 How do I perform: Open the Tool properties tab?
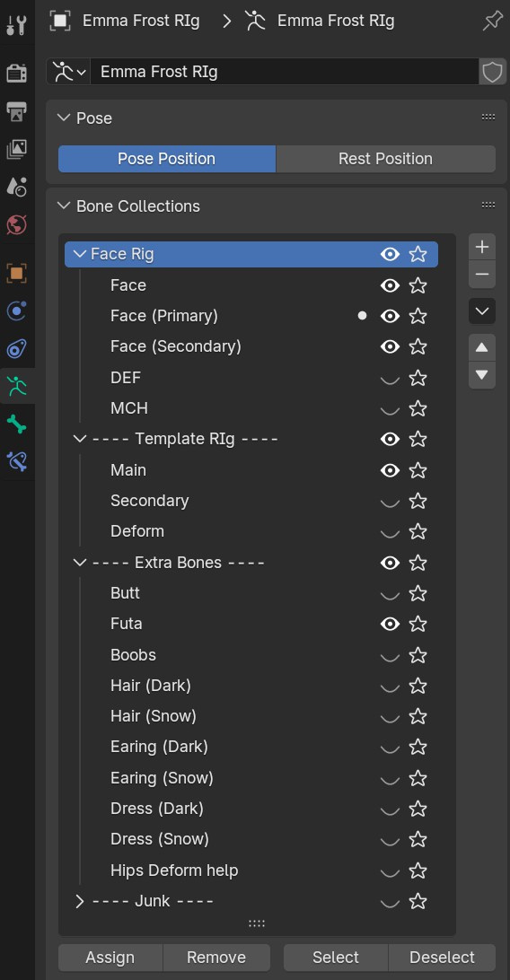[17, 25]
